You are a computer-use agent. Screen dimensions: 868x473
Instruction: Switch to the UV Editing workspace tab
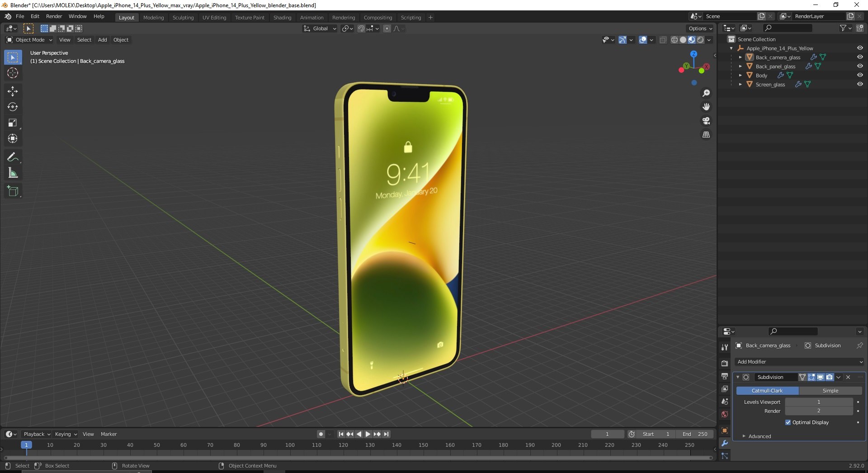click(214, 18)
